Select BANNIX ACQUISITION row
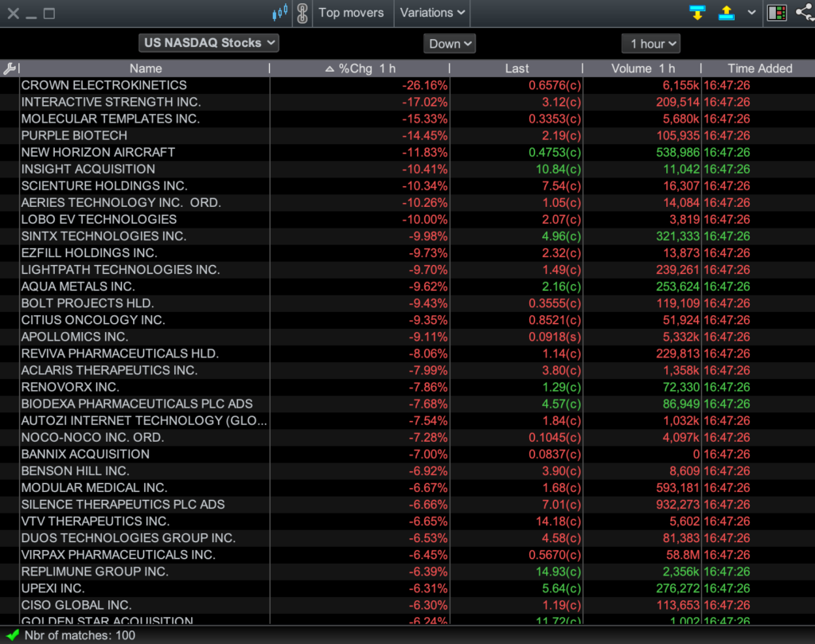 point(407,455)
